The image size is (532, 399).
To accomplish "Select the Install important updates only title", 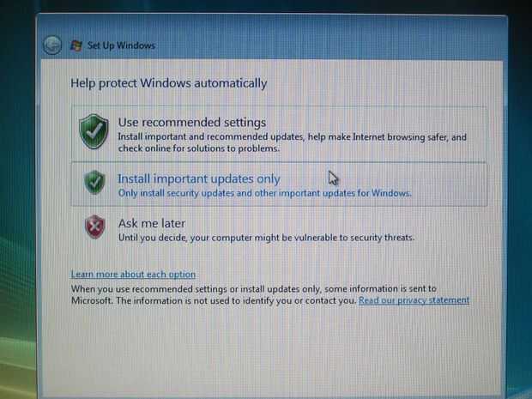I will (x=199, y=178).
